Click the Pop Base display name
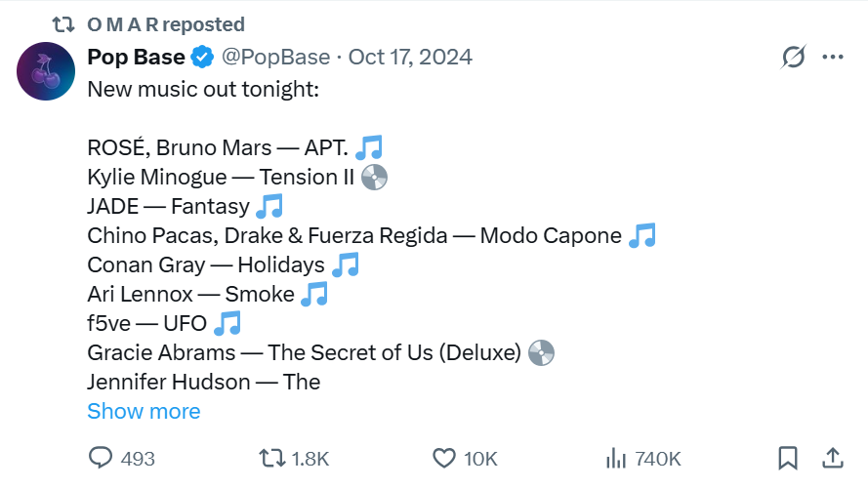 tap(135, 57)
